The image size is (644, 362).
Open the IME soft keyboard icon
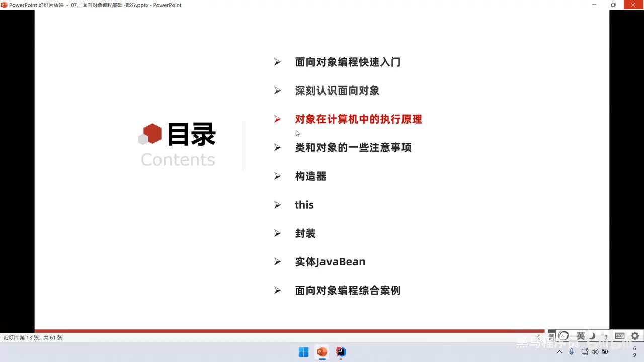click(x=620, y=336)
